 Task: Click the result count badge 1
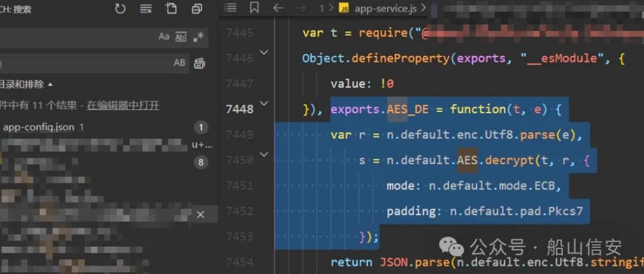[x=201, y=128]
